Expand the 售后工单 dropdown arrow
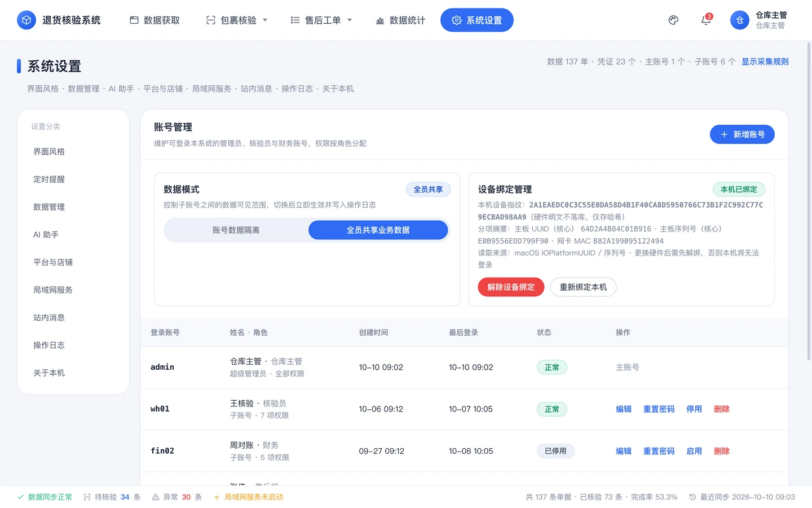Image resolution: width=812 pixels, height=508 pixels. pyautogui.click(x=350, y=20)
